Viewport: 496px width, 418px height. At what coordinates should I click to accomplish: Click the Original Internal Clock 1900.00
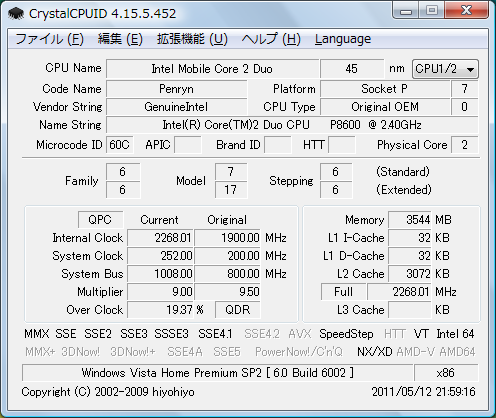228,238
